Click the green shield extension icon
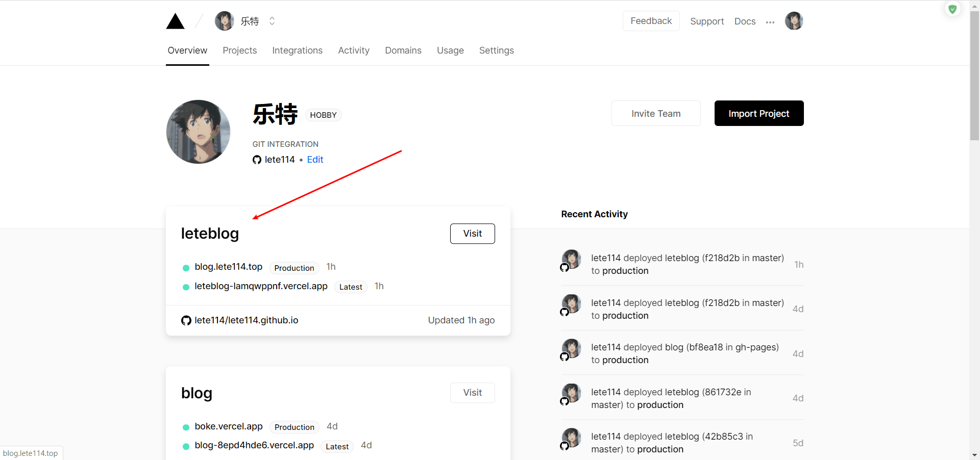 (x=952, y=9)
